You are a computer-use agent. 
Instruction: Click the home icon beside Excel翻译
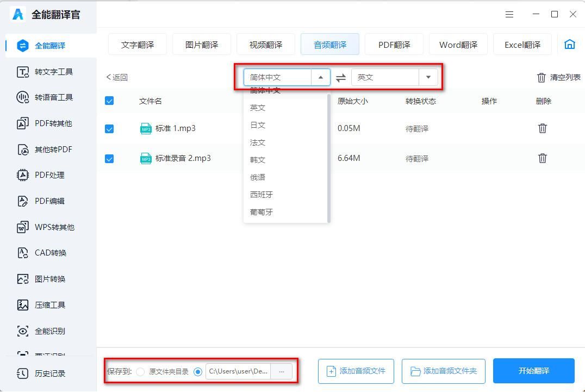click(x=569, y=45)
